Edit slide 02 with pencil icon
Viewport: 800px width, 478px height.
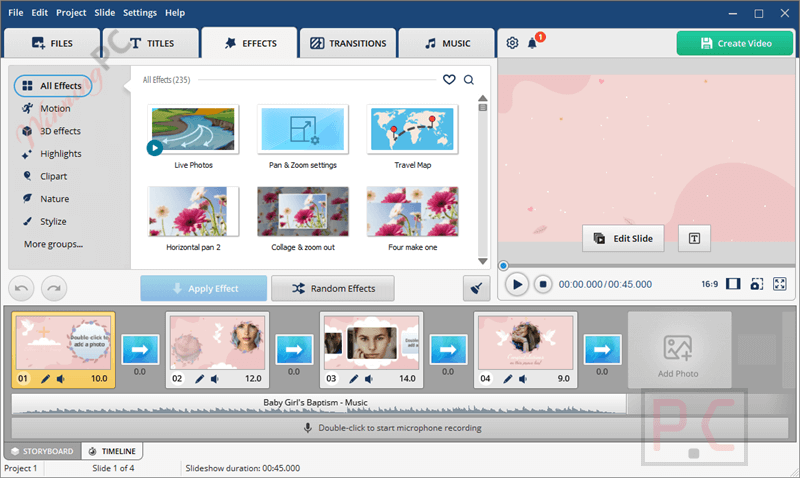coord(199,379)
